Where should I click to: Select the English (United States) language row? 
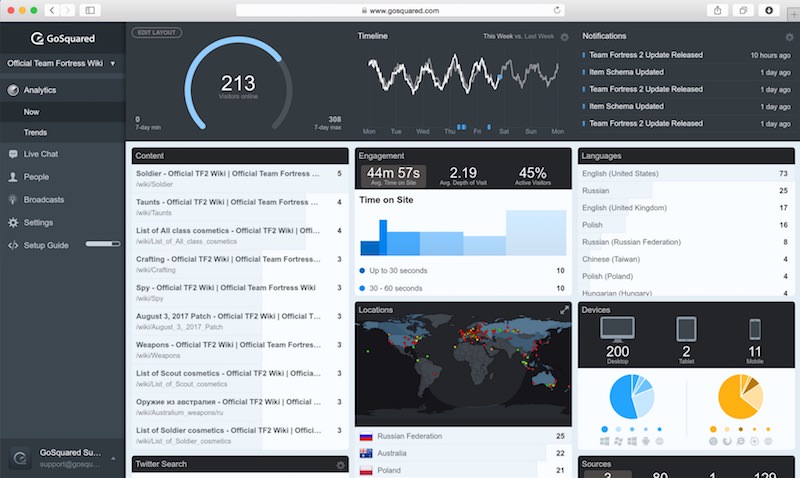686,173
